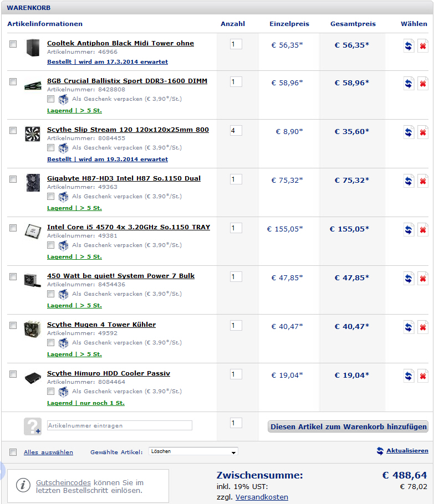Screen dimensions: 434x504
Task: Remove Scythe Mugen 4 cooler with red X
Action: [423, 327]
